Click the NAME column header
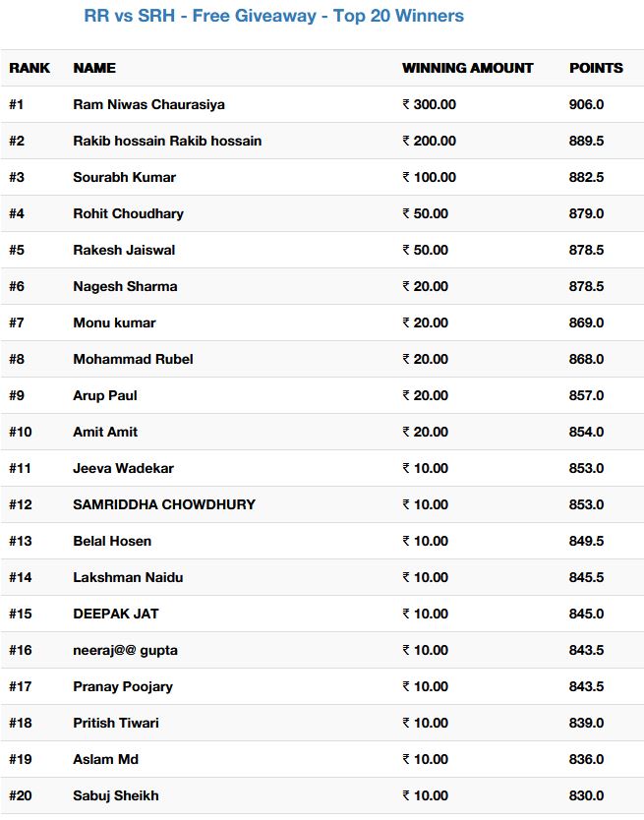 pos(94,68)
